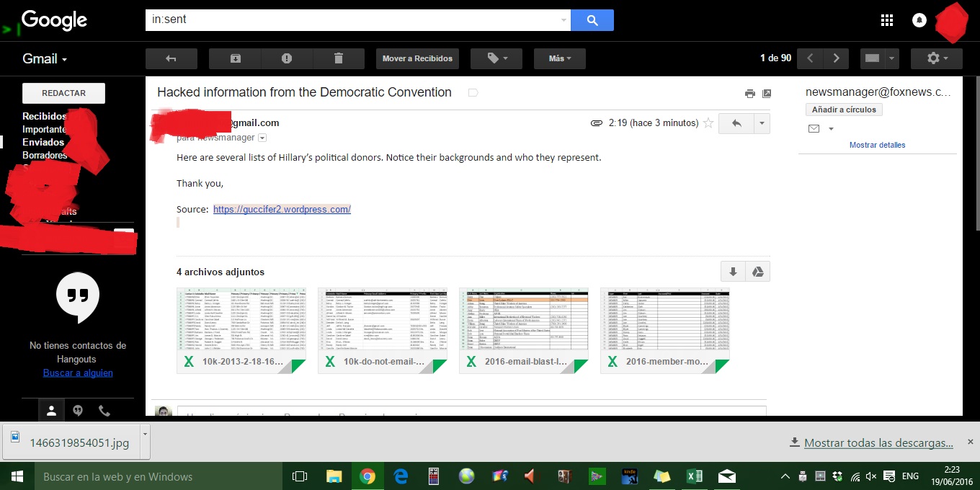Download all attachments
This screenshot has height=490, width=980.
[733, 272]
